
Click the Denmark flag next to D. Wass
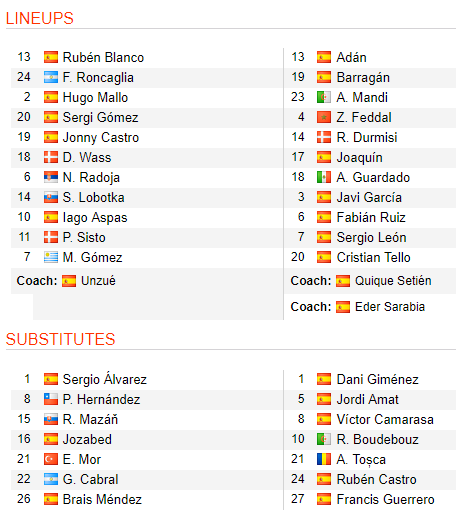pyautogui.click(x=51, y=157)
